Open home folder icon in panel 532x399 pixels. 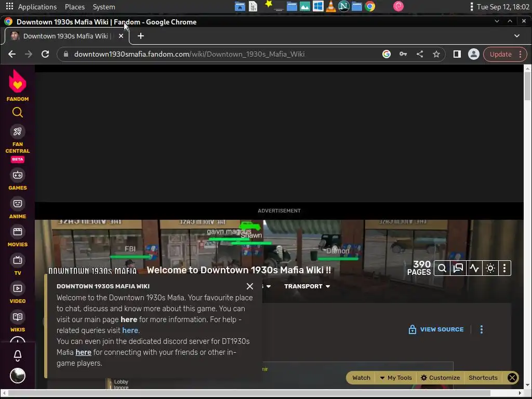point(240,6)
